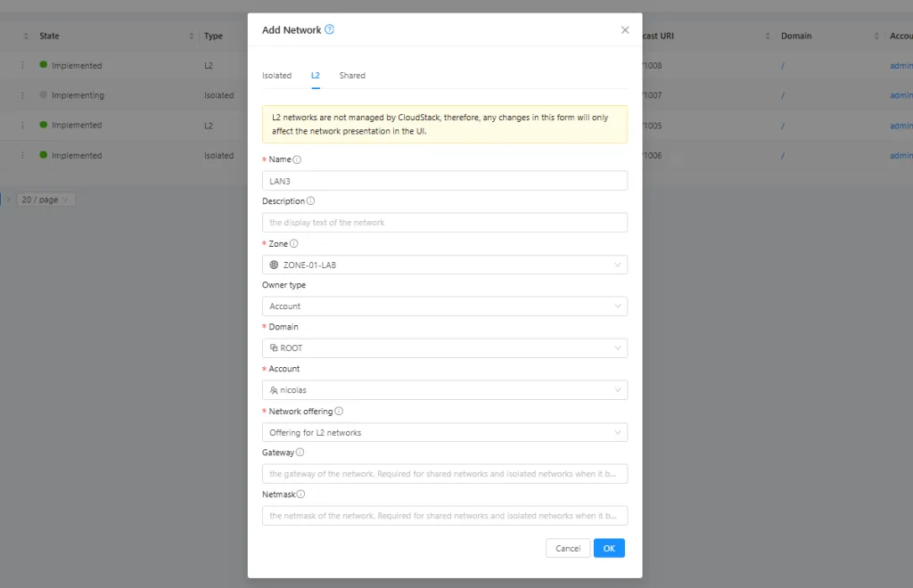The width and height of the screenshot is (913, 588).
Task: Close the Add Network dialog with X
Action: click(624, 30)
